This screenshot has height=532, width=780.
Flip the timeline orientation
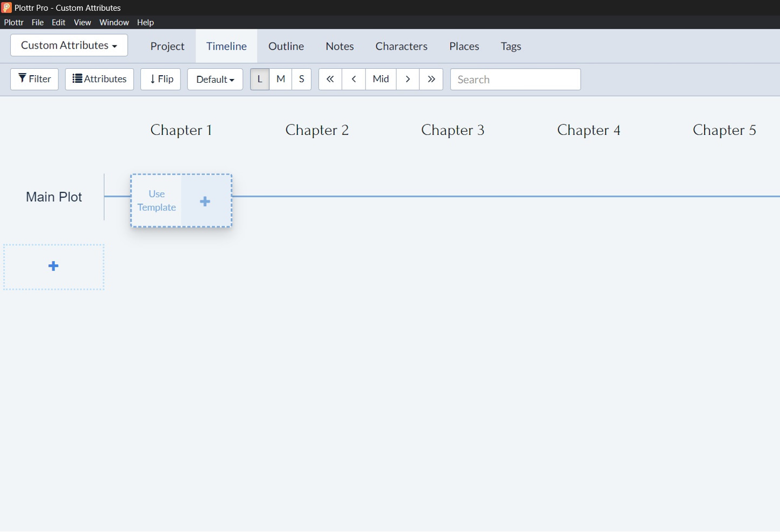click(x=161, y=79)
